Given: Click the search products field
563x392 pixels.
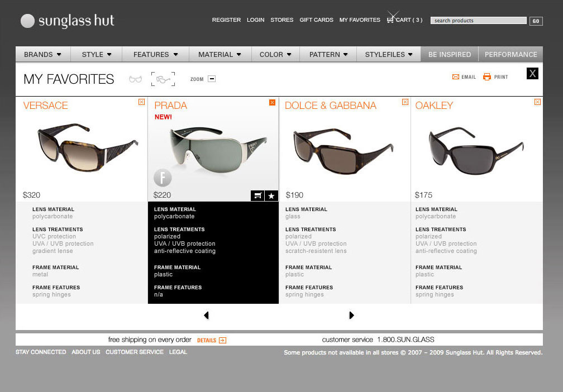Looking at the screenshot, I should pos(479,21).
